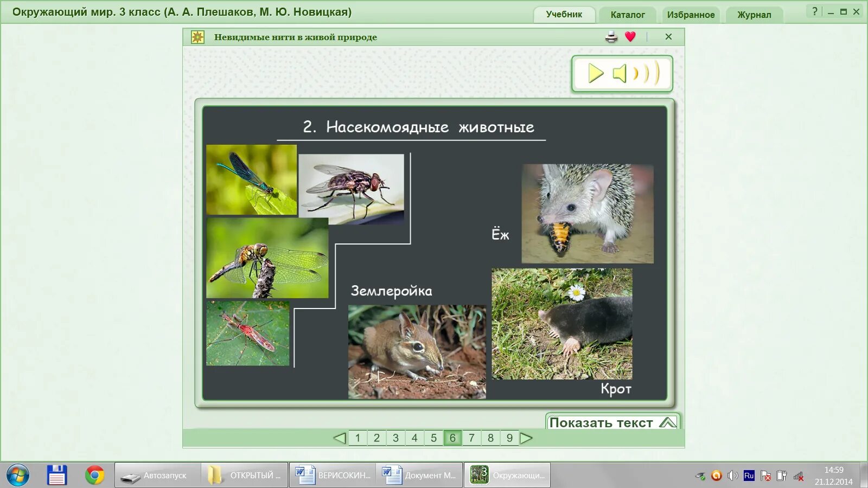Click the orange tray application icon

point(716,476)
